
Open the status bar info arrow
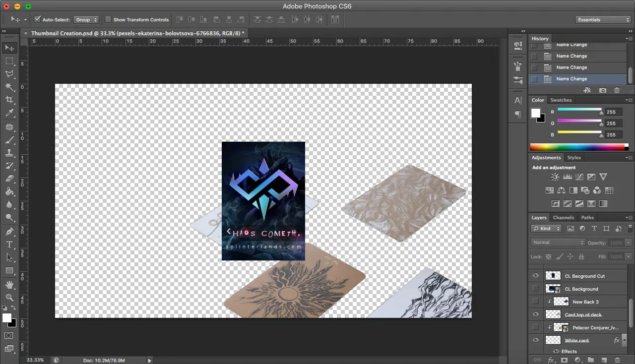tap(149, 361)
